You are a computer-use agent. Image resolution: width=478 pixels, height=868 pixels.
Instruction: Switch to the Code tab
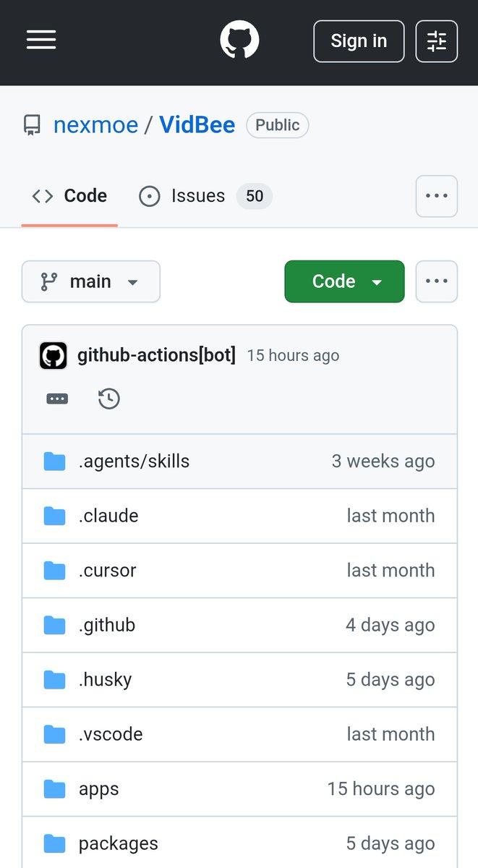(x=69, y=196)
